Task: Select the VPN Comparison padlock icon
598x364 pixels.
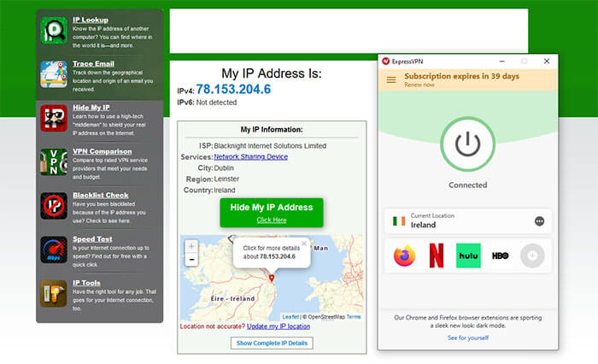Action: click(54, 162)
